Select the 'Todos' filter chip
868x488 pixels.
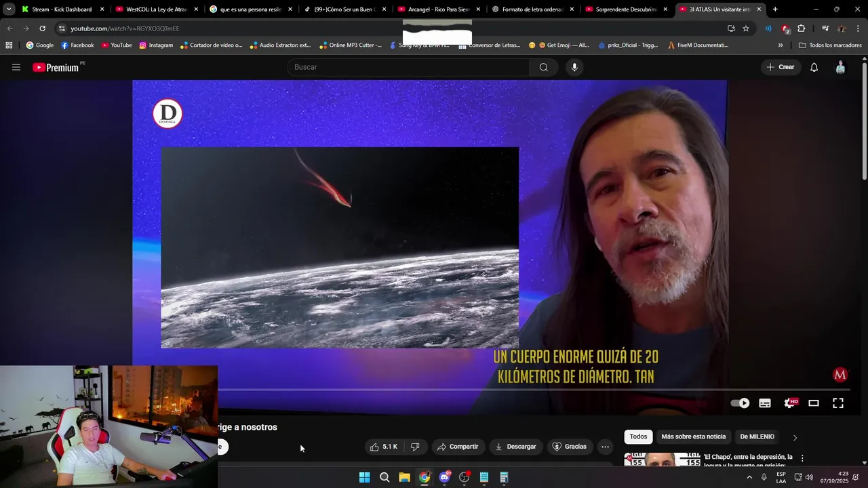(638, 436)
